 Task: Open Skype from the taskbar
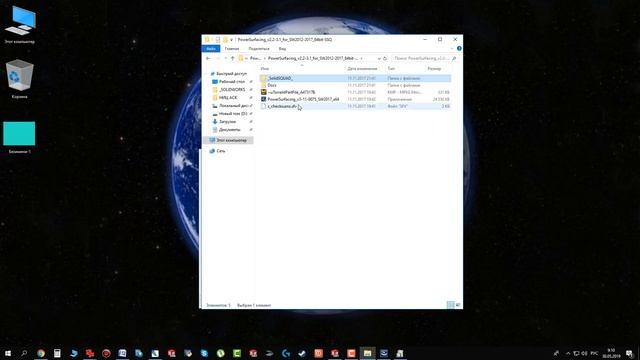coord(204,353)
